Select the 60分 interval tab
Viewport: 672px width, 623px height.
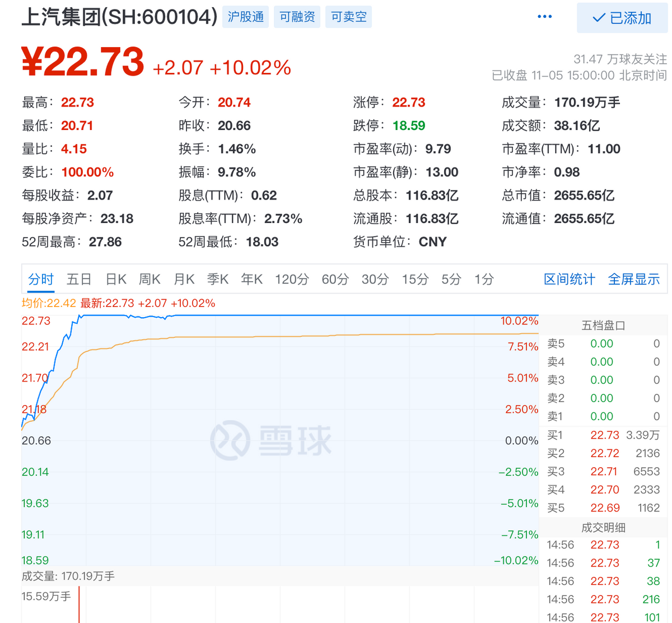click(x=335, y=279)
